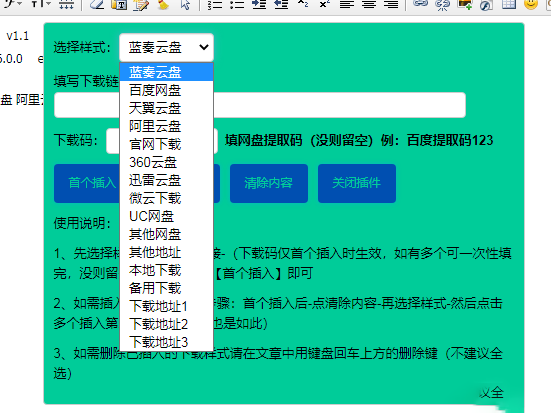Click the 关闭插件 button
Screen dimensions: 551x416
[x=357, y=183]
